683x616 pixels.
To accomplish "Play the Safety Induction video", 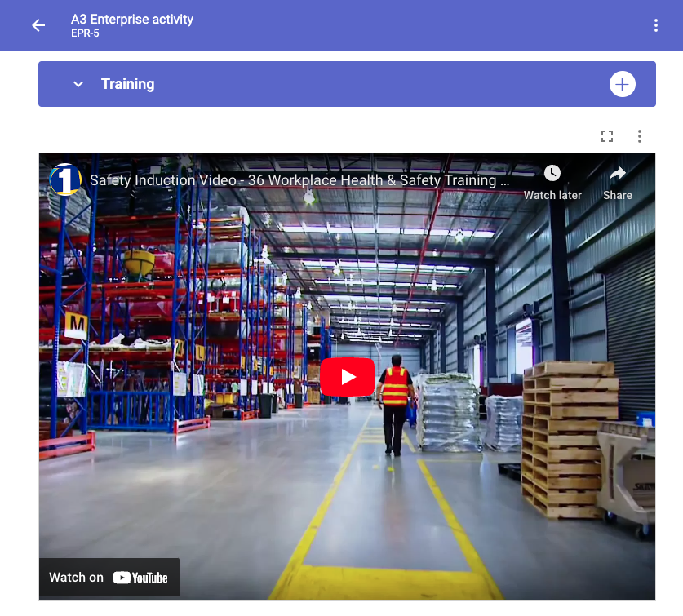I will pos(347,377).
